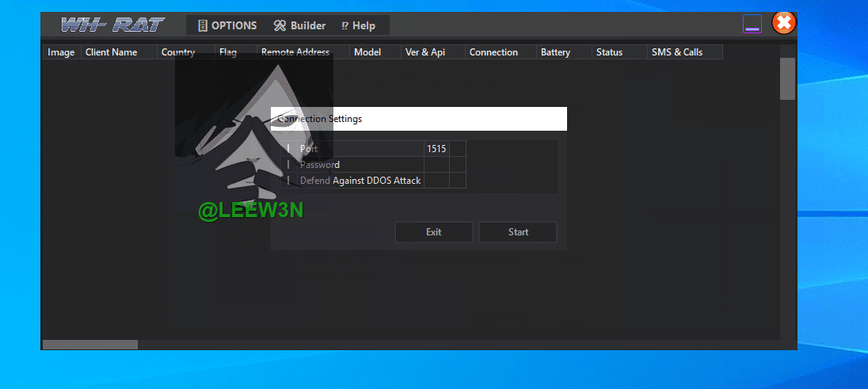Open the Help menu
The image size is (868, 389).
tap(359, 25)
